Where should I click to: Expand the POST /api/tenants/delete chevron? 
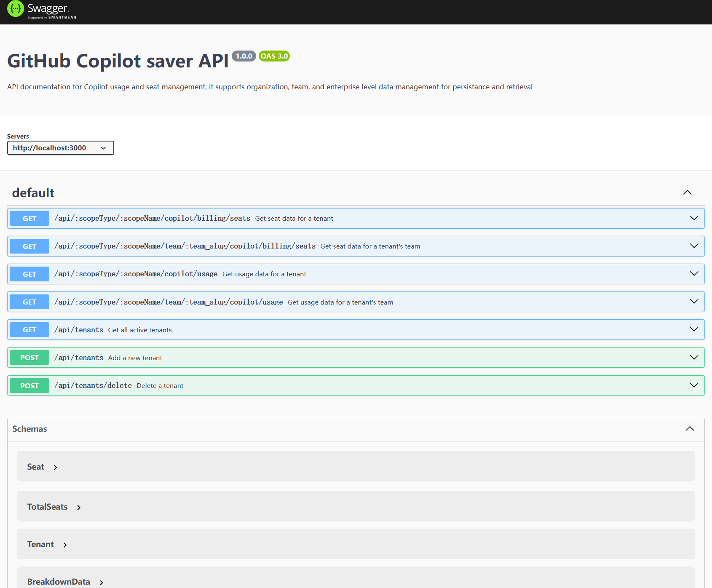(694, 385)
